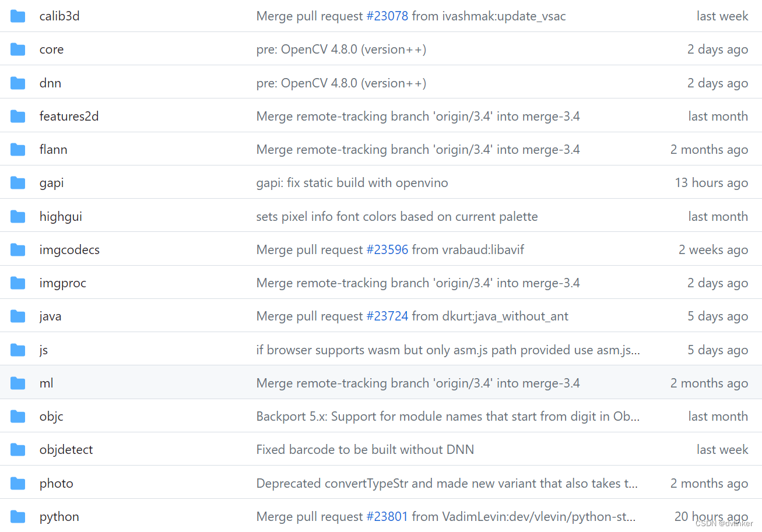Viewport: 762px width, 532px height.
Task: Open the calib3d directory name link
Action: pos(59,16)
